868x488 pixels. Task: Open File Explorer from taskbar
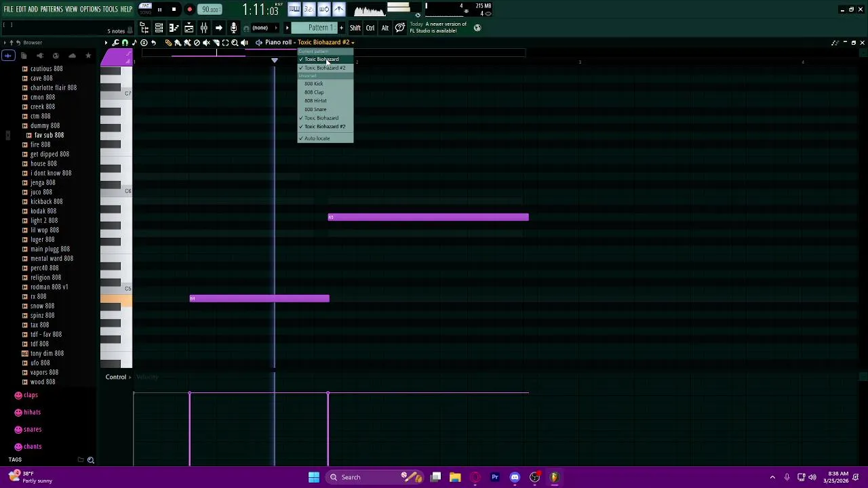455,477
